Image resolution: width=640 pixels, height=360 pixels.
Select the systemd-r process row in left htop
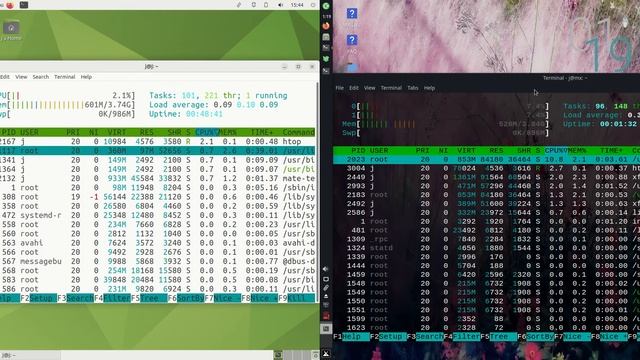[158, 215]
